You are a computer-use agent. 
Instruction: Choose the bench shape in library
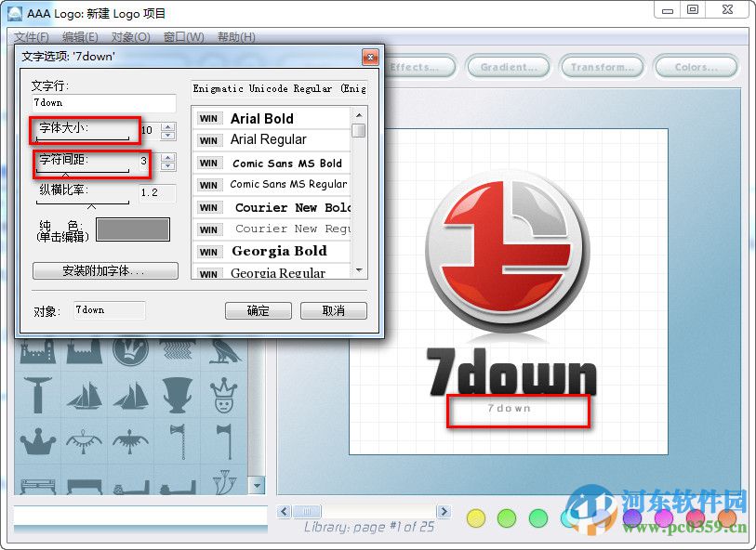click(x=37, y=487)
